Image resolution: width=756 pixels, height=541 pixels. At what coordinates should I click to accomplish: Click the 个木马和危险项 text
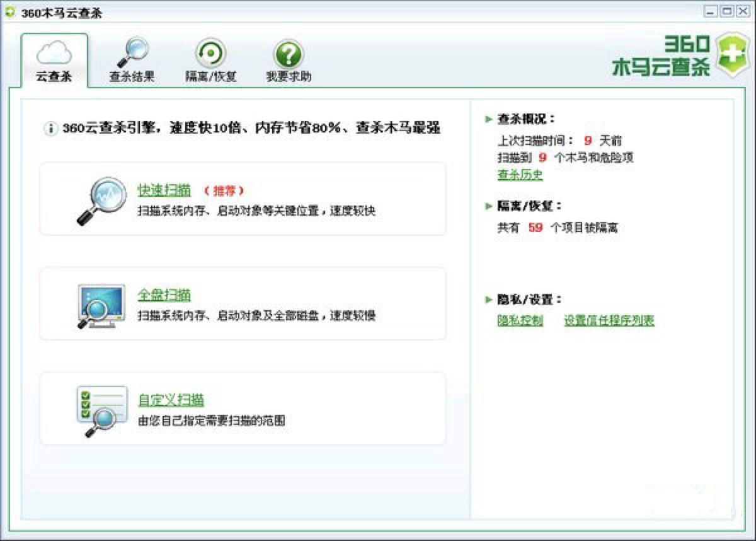(594, 157)
